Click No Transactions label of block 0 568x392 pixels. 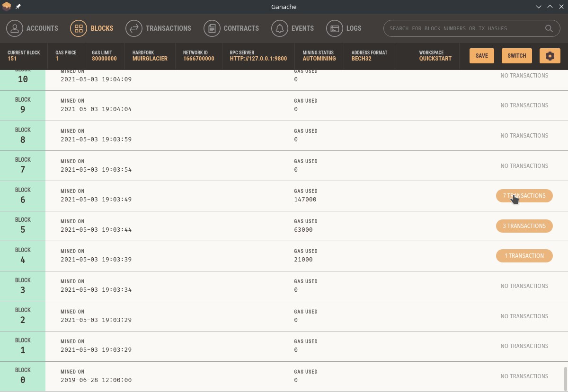pos(524,376)
